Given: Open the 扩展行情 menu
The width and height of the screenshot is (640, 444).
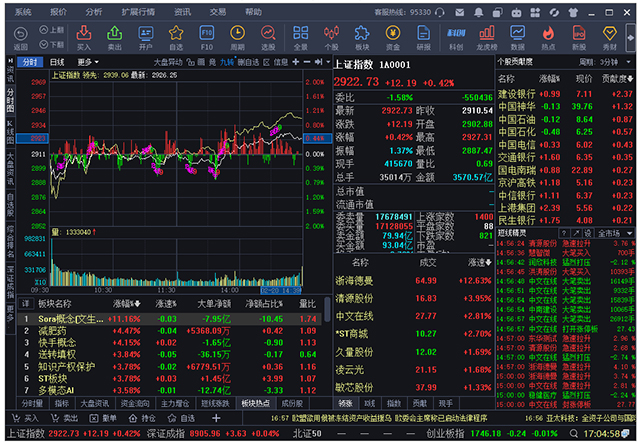Looking at the screenshot, I should (x=138, y=12).
